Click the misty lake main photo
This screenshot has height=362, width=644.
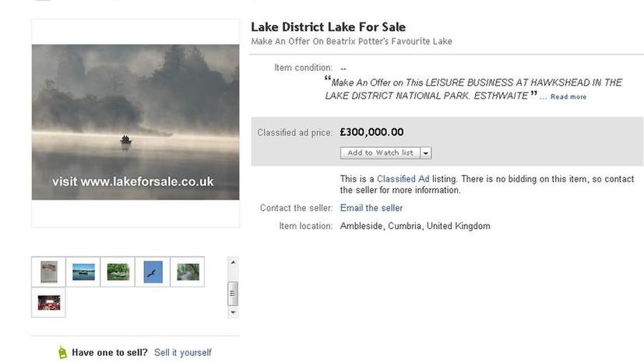point(135,122)
